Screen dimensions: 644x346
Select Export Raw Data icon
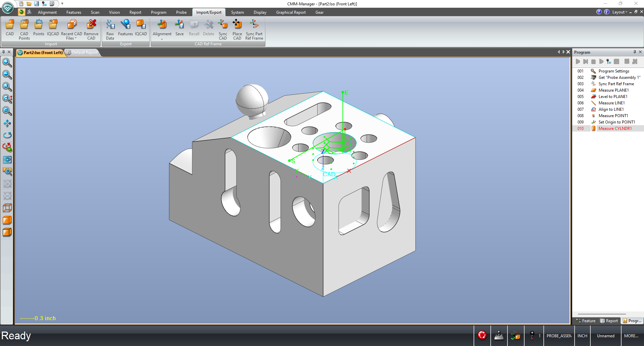coord(110,29)
